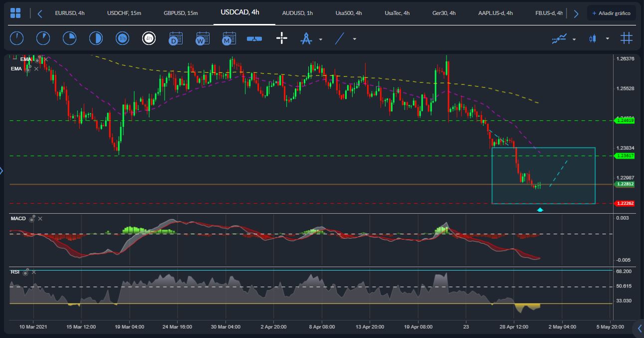
Task: Select the USDCAD, 4h tab
Action: click(240, 12)
